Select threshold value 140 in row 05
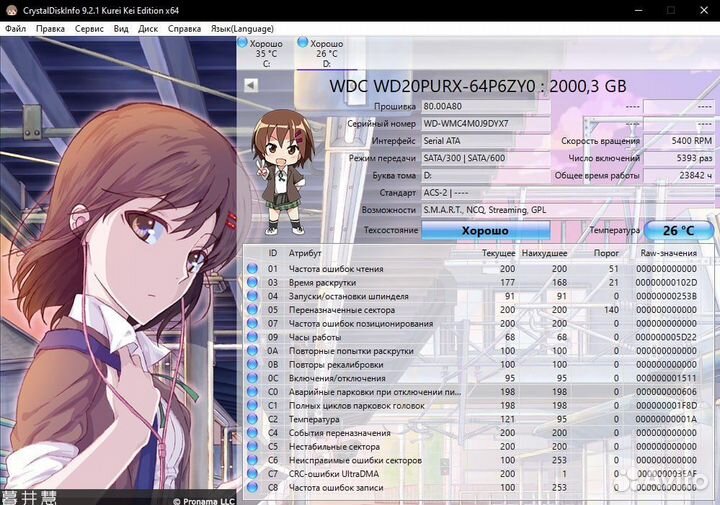720x505 pixels. click(611, 310)
